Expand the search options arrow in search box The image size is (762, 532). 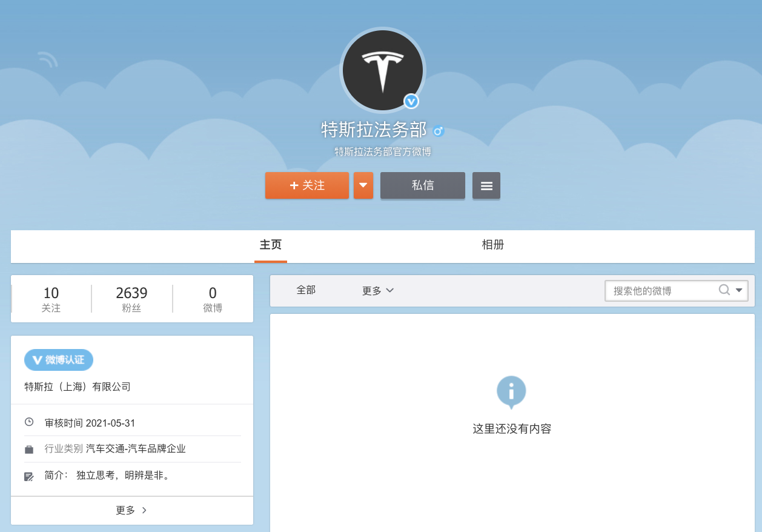coord(739,290)
